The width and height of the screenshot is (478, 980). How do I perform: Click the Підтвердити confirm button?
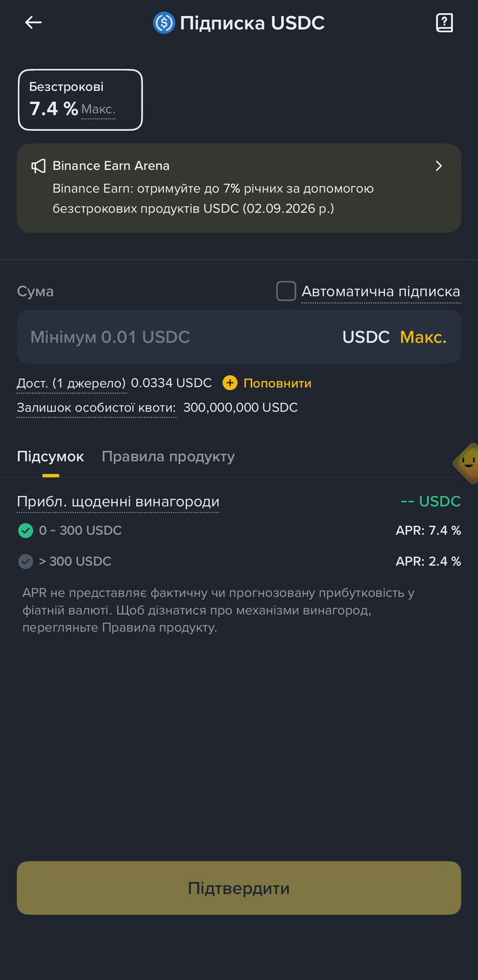(x=239, y=888)
